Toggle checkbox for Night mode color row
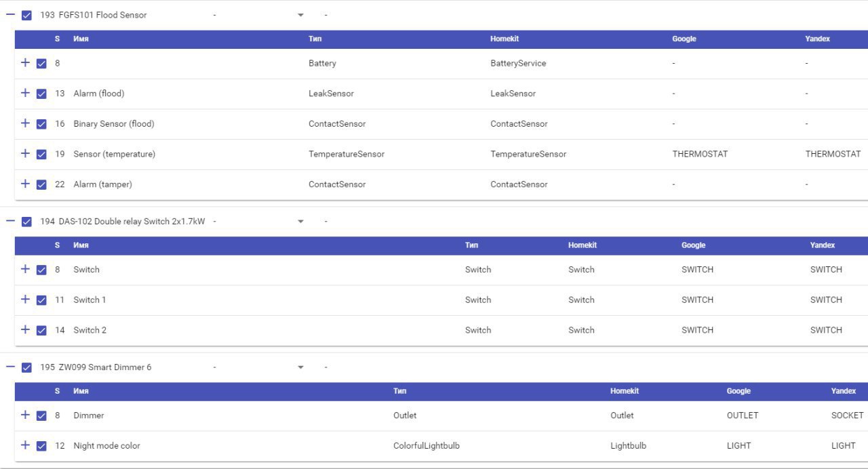Viewport: 868px width, 469px height. point(41,446)
